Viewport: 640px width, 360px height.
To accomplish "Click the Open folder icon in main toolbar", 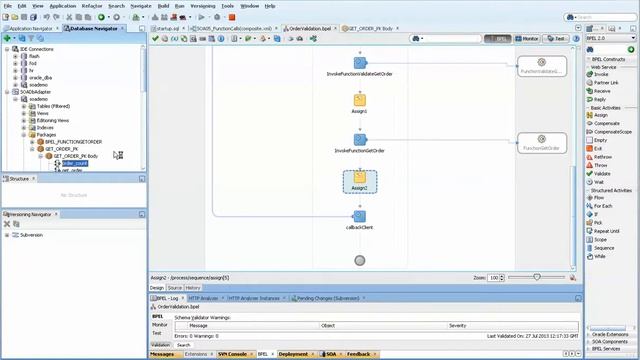I will pos(15,17).
